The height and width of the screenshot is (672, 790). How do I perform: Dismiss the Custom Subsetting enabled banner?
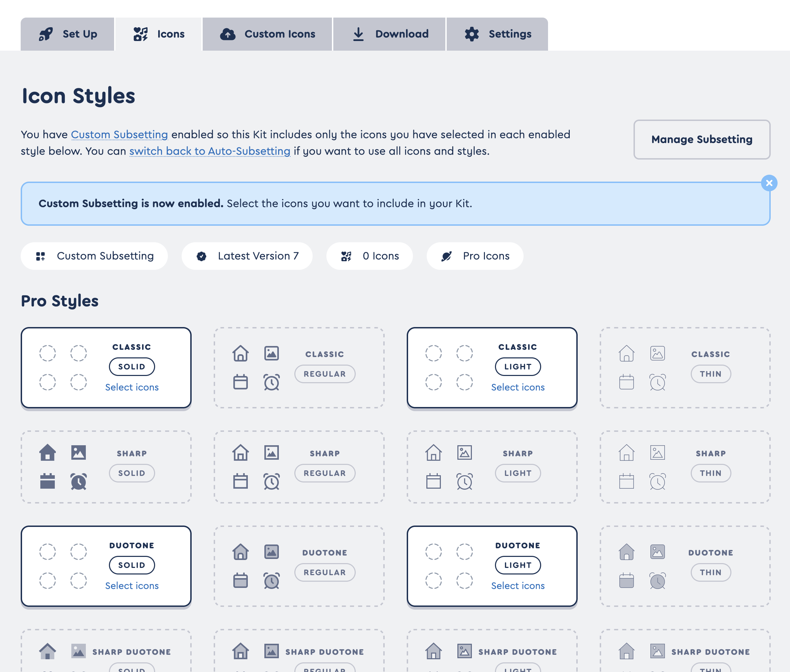pyautogui.click(x=769, y=183)
